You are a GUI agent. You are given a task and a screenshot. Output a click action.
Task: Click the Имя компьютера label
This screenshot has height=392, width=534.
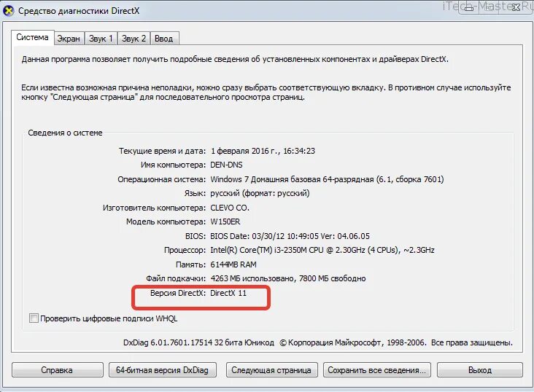[174, 165]
